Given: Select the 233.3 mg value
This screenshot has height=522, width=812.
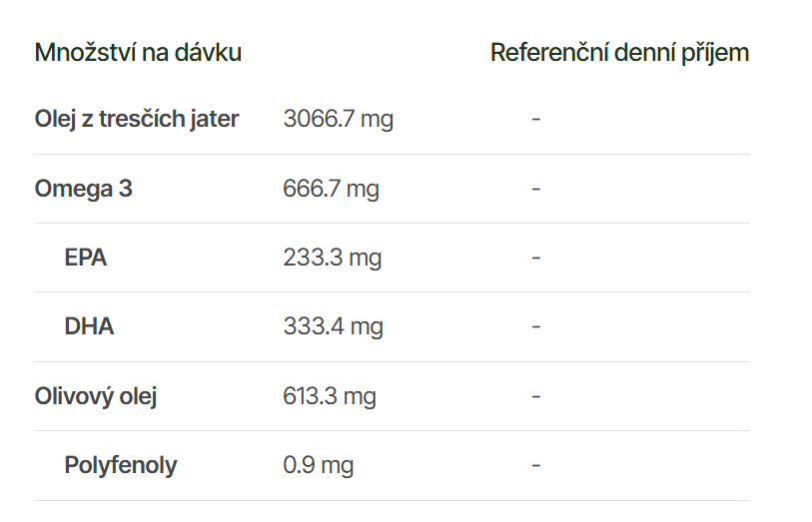Looking at the screenshot, I should pos(333,258).
